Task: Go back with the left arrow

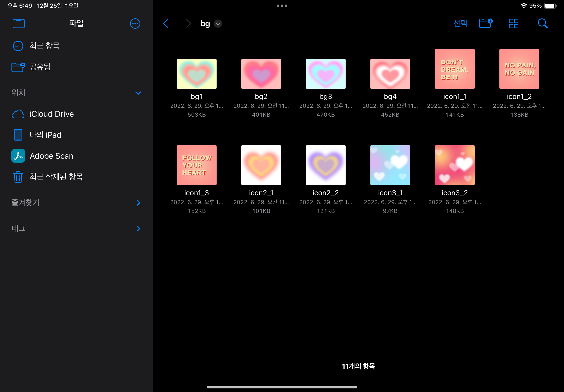Action: pos(166,24)
